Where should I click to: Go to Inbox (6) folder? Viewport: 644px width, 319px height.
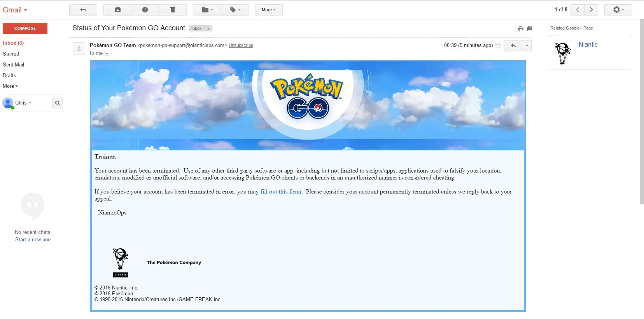(x=13, y=43)
